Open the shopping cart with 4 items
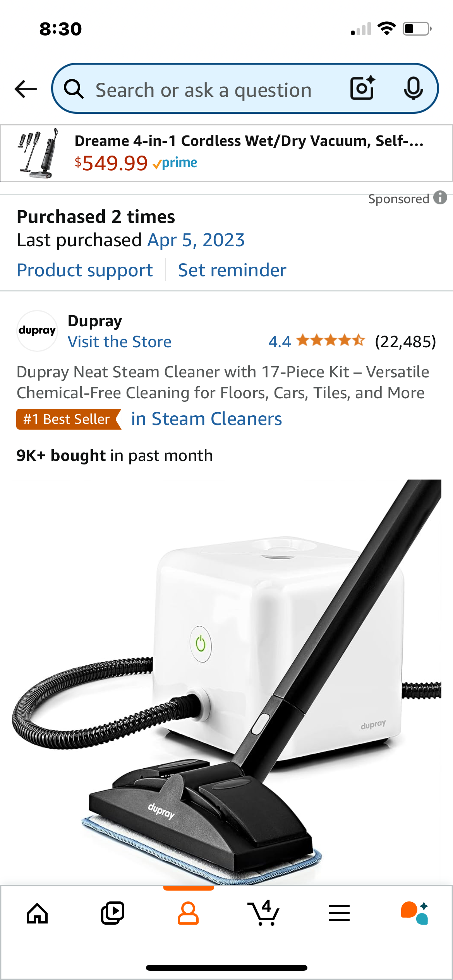This screenshot has height=980, width=453. click(263, 913)
